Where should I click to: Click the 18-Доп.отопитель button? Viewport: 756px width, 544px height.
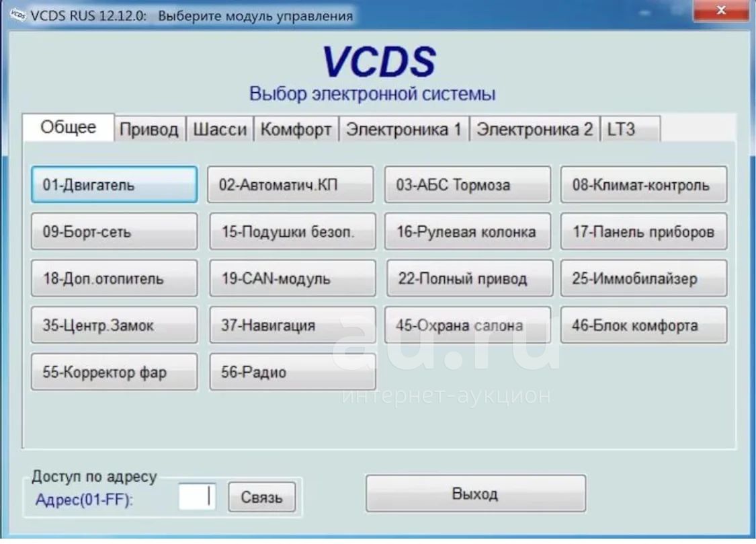(x=114, y=278)
